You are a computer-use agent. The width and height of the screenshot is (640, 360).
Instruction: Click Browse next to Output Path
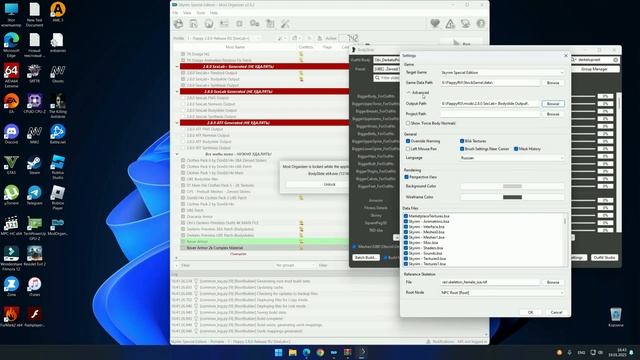[x=553, y=104]
